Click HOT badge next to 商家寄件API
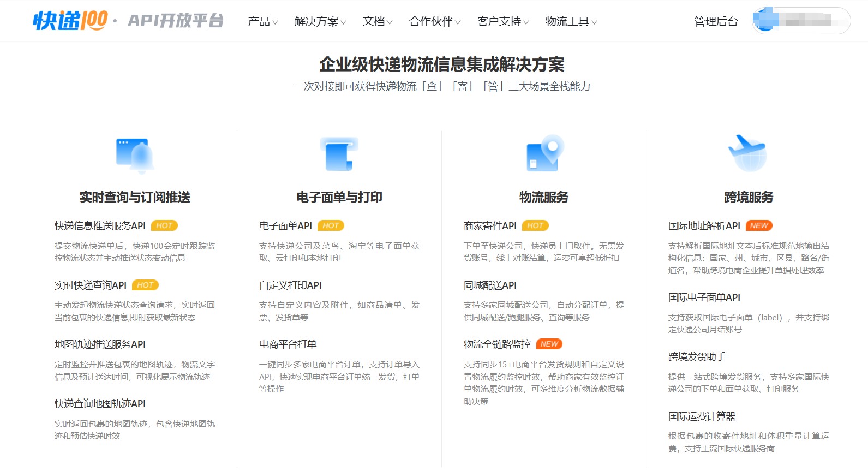This screenshot has width=868, height=470. pos(535,225)
